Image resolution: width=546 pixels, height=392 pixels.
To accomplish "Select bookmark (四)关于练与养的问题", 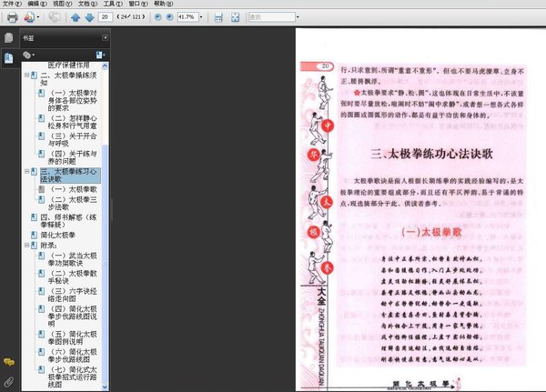I will [x=73, y=157].
